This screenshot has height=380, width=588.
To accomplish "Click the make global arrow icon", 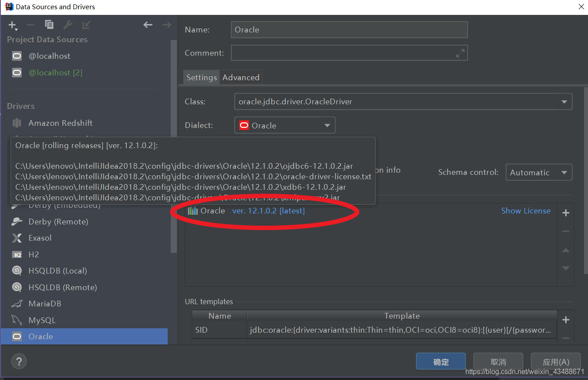I will (x=86, y=25).
